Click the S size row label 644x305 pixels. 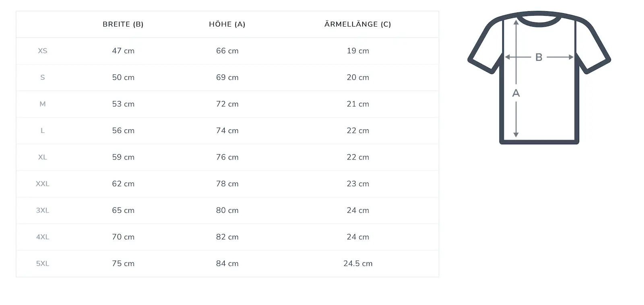click(43, 77)
